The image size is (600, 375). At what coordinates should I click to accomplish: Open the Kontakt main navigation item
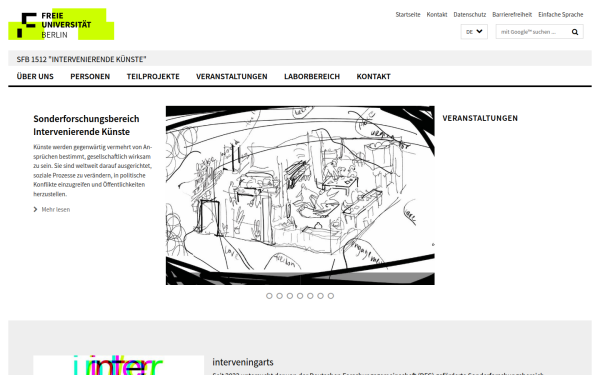pos(373,77)
